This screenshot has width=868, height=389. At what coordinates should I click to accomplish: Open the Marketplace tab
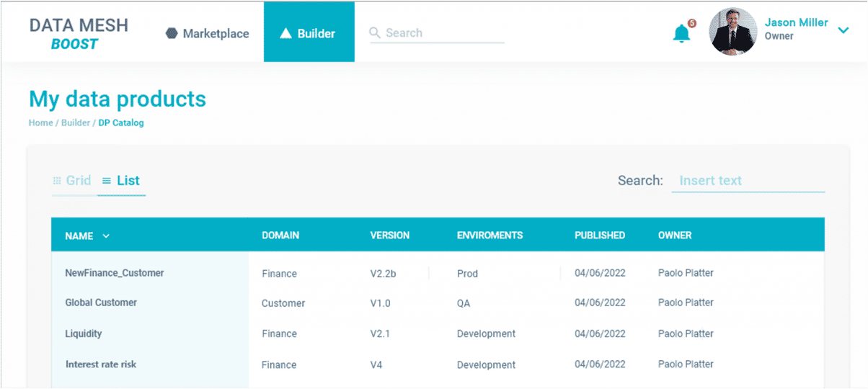pos(208,33)
